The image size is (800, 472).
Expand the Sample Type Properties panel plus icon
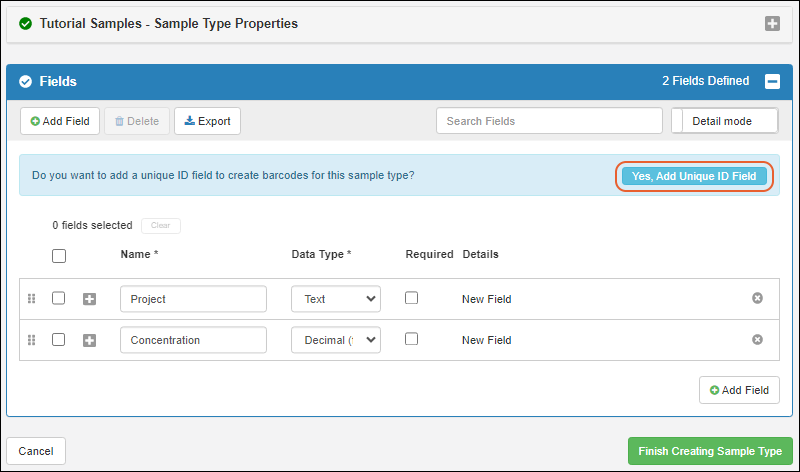pos(772,23)
